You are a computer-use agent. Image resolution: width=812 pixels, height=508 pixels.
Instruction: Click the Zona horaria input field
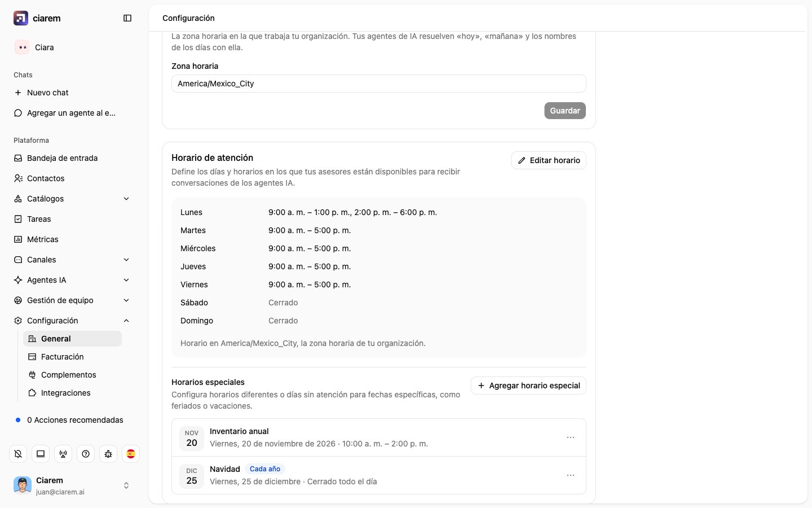pyautogui.click(x=379, y=84)
